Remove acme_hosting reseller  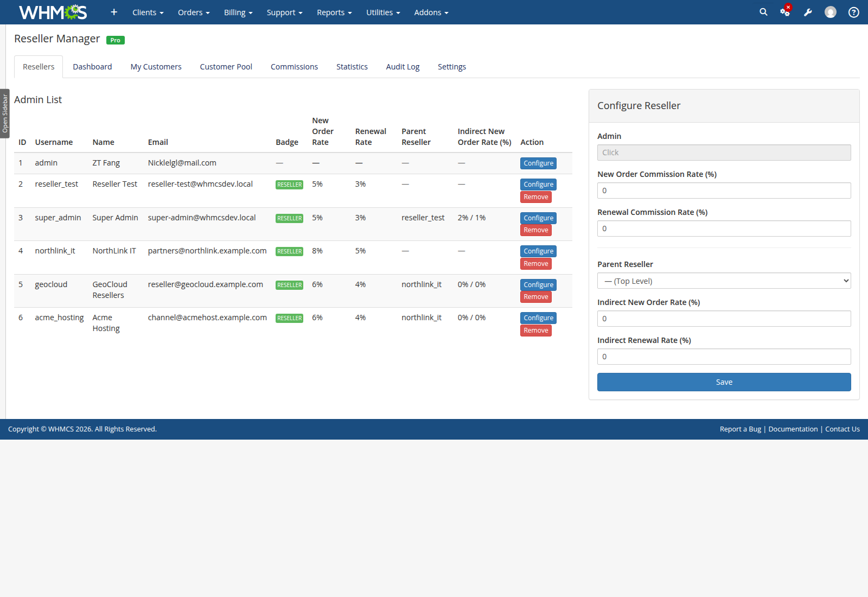[x=536, y=331]
